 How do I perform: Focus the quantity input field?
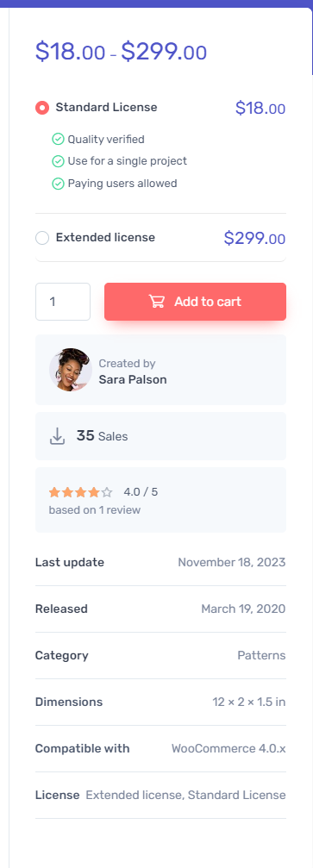[x=63, y=302]
